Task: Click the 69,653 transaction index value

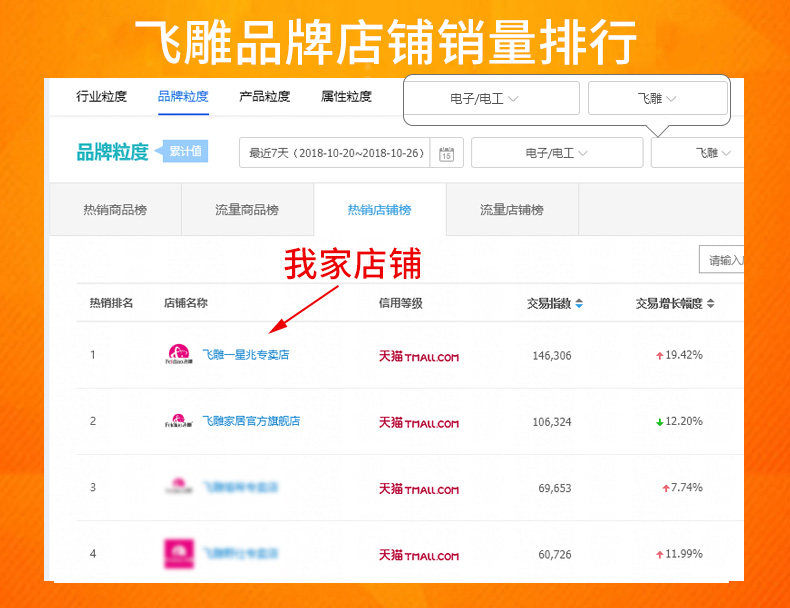Action: tap(555, 488)
